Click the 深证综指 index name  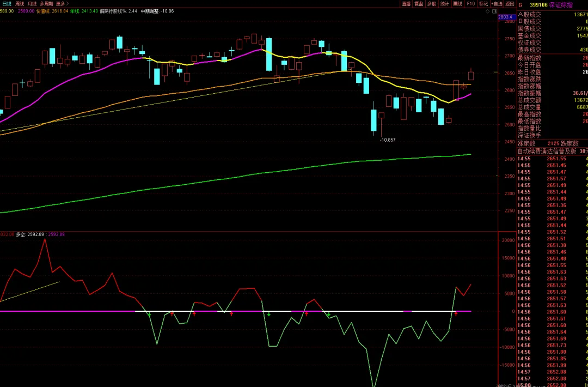coord(561,5)
